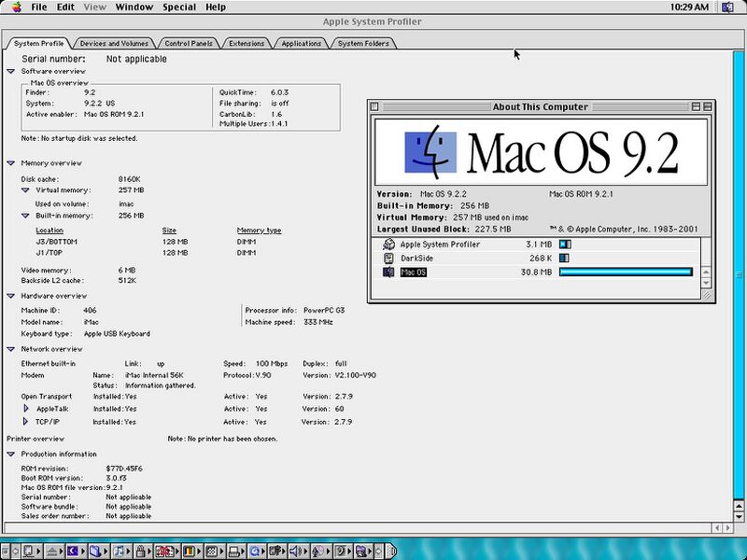This screenshot has width=747, height=560.
Task: Collapse the Memory overview section
Action: pos(11,162)
